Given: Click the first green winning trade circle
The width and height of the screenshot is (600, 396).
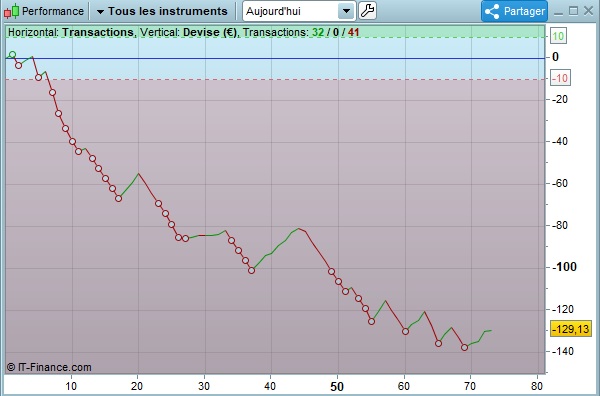Looking at the screenshot, I should pyautogui.click(x=12, y=55).
